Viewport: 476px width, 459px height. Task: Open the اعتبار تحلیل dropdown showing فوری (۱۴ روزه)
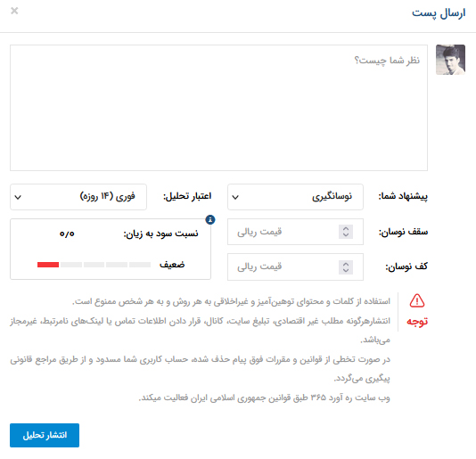click(x=78, y=197)
